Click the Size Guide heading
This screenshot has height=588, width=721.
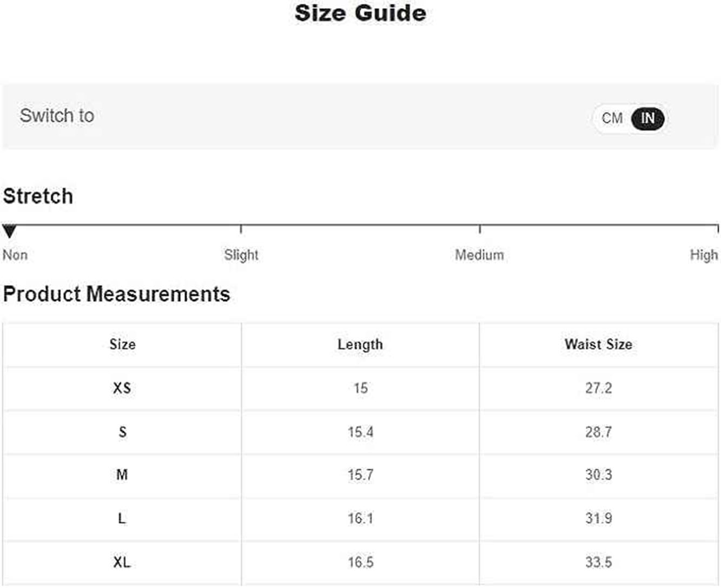pos(360,13)
